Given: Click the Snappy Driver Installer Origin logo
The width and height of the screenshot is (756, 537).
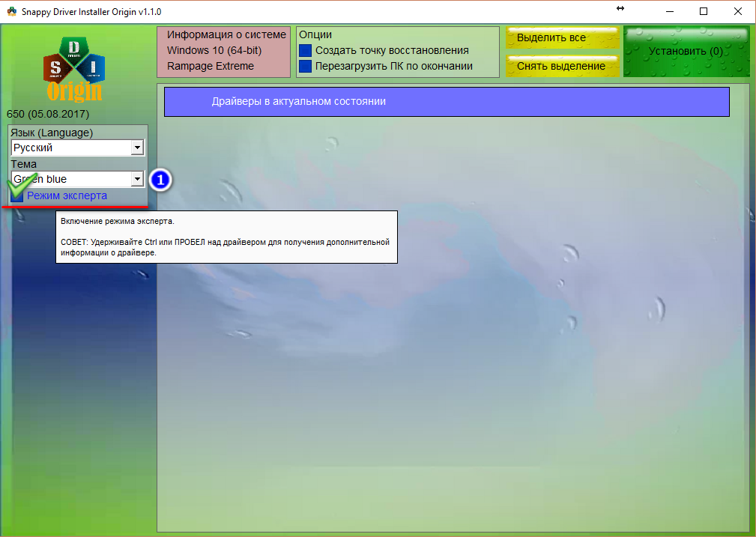Looking at the screenshot, I should click(x=75, y=69).
